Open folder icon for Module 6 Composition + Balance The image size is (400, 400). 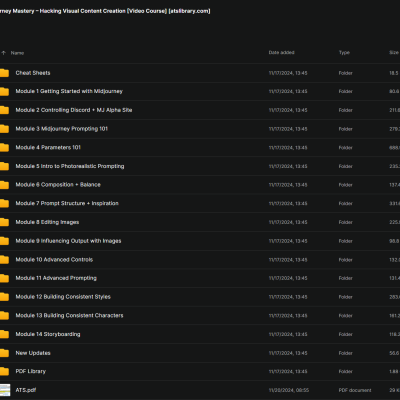click(4, 185)
